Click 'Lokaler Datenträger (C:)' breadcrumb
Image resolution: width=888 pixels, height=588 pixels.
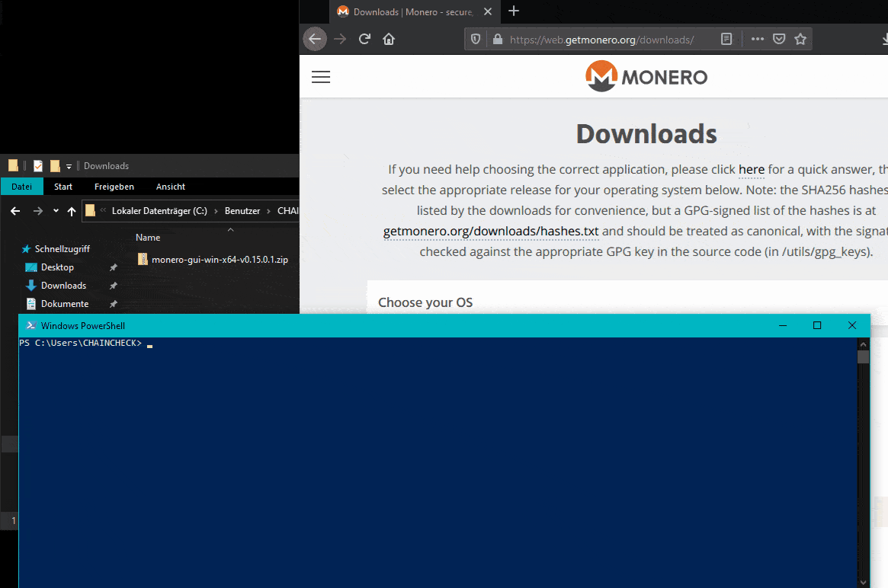pos(159,210)
